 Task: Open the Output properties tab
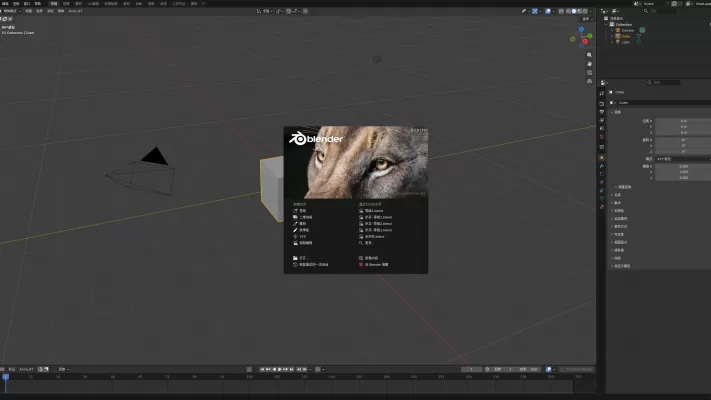(602, 112)
